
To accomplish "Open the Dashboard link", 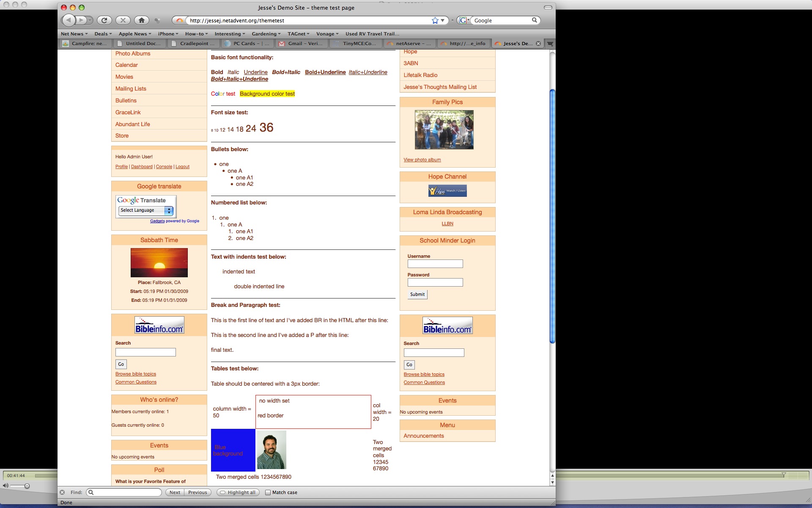I will pyautogui.click(x=142, y=167).
